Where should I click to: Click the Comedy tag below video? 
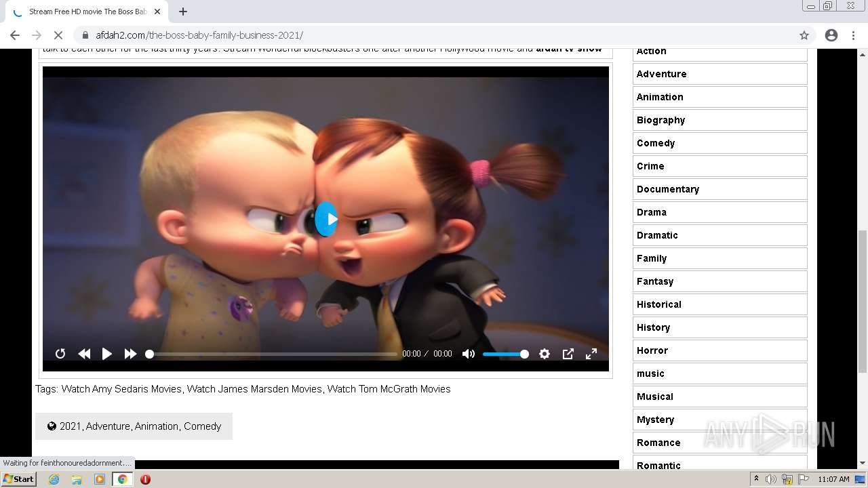point(203,426)
